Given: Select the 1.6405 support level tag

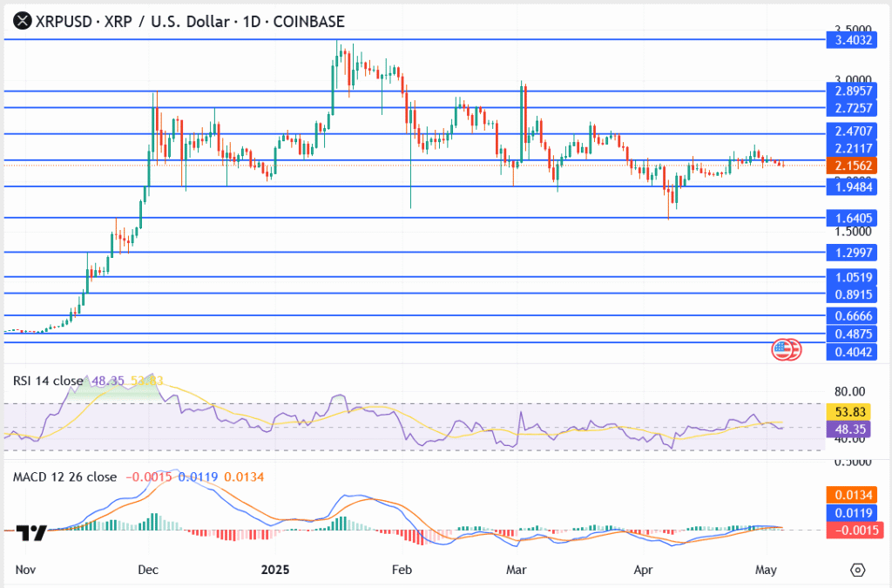Looking at the screenshot, I should click(x=854, y=218).
